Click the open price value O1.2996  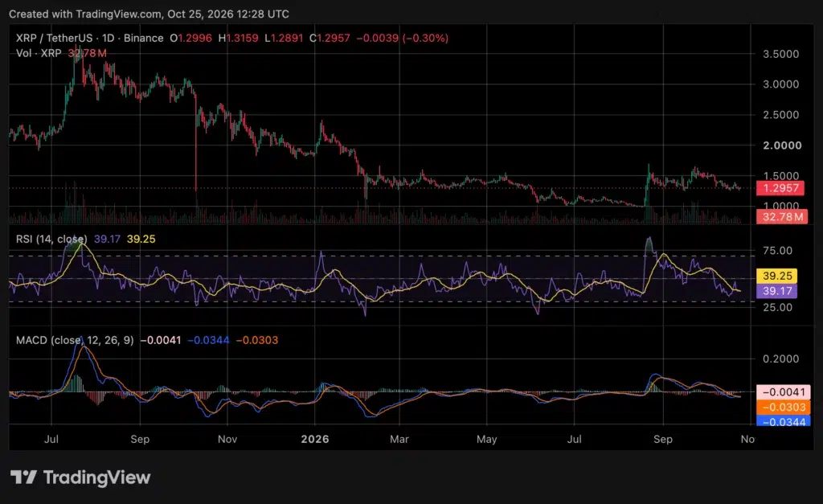[x=190, y=38]
